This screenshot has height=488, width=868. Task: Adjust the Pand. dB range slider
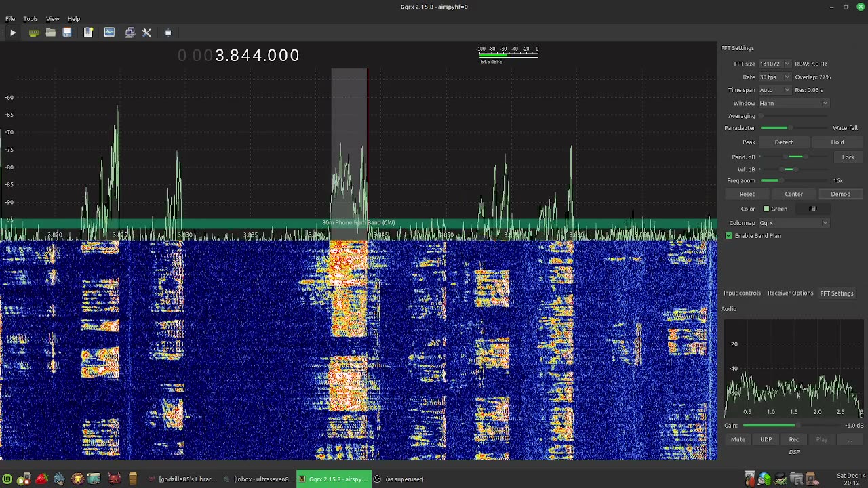[x=793, y=157]
